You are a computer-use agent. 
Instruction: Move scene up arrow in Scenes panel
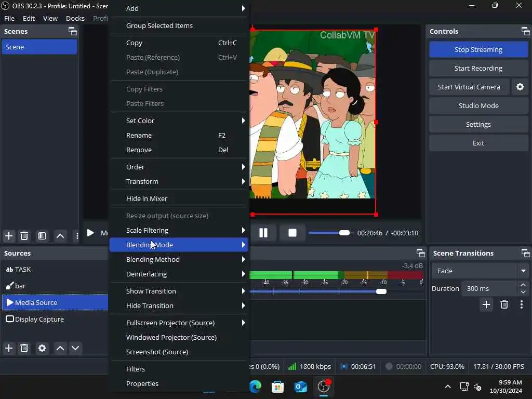[x=60, y=236]
